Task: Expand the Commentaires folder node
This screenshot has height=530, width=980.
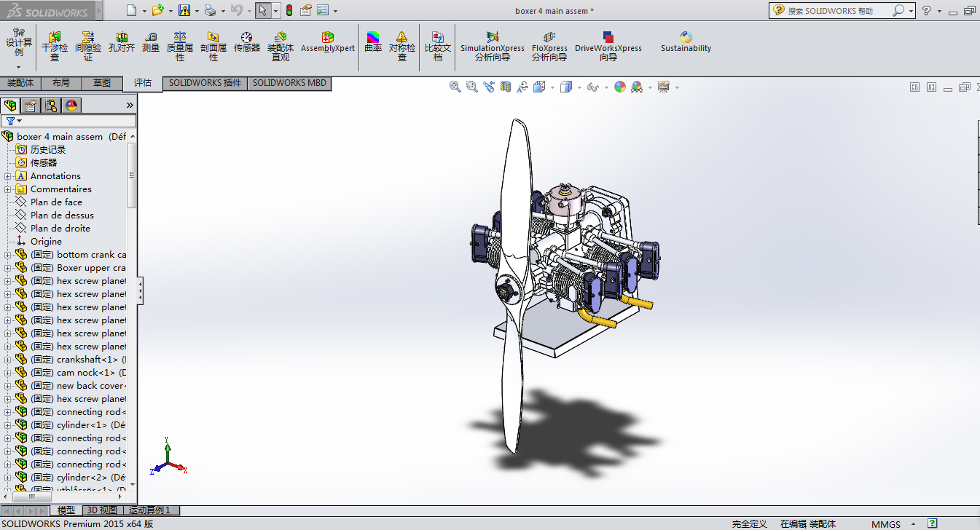Action: (x=8, y=189)
